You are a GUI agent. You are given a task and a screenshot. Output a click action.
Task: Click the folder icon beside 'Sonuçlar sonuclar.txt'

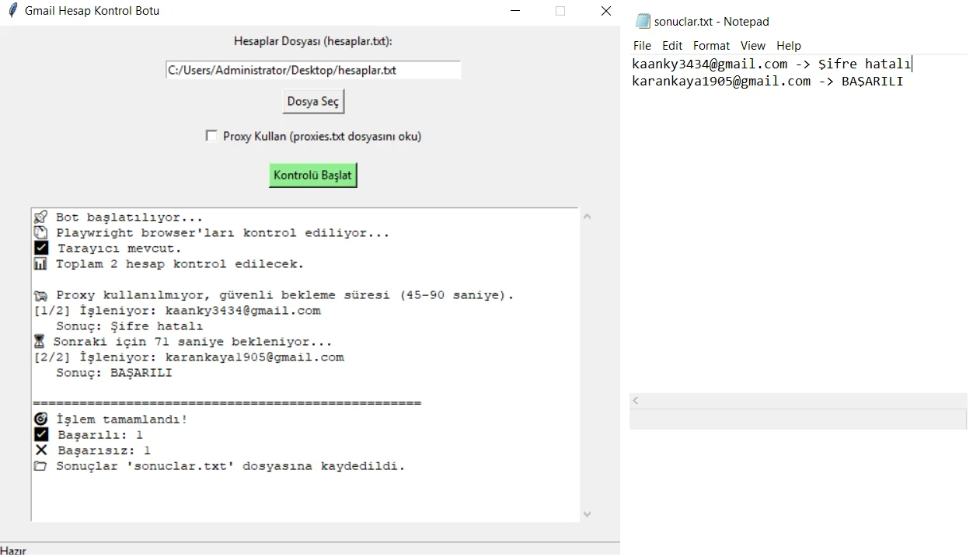pyautogui.click(x=41, y=466)
